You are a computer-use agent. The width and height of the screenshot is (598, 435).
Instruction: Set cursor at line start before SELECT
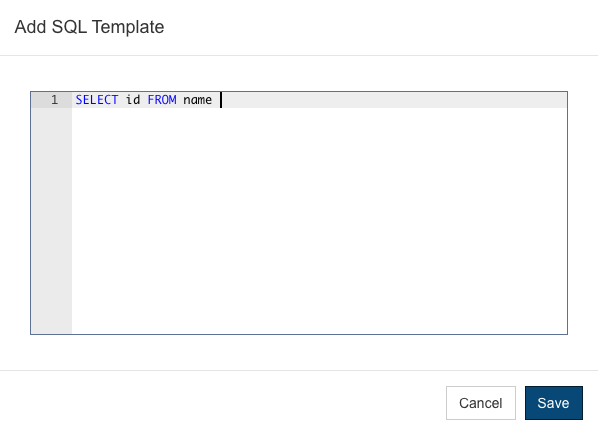tap(76, 100)
